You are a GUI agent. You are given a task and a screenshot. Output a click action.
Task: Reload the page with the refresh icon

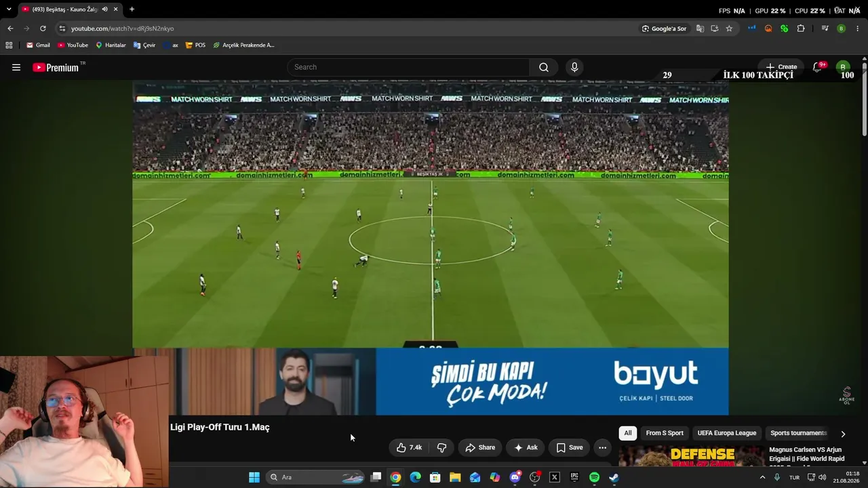coord(43,28)
